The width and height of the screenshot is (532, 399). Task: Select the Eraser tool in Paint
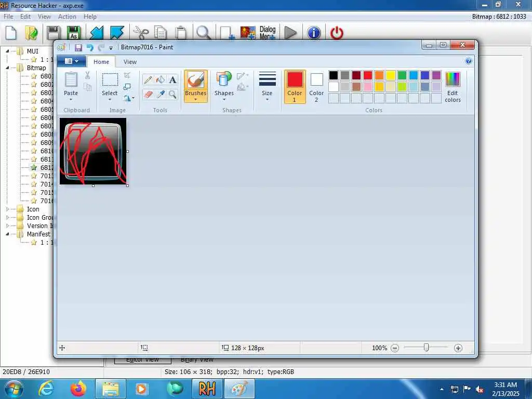(148, 95)
